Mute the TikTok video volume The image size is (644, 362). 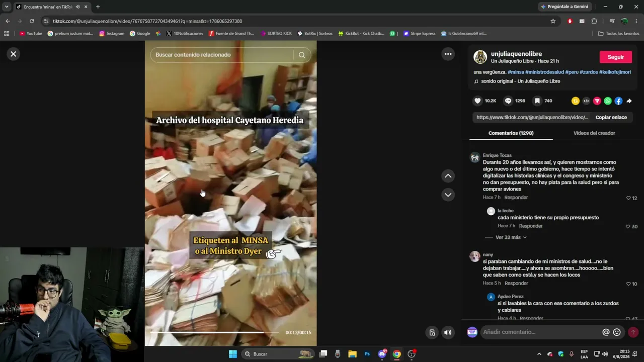pyautogui.click(x=448, y=332)
